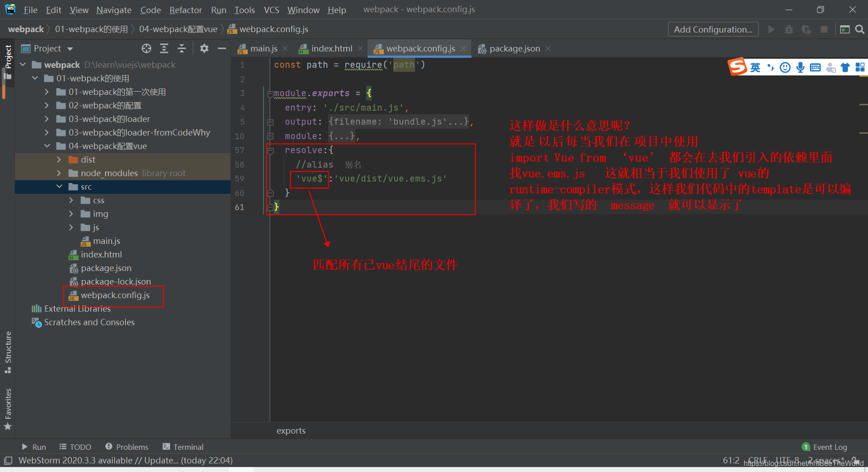Expand the 02-webpack的配置 folder
The height and width of the screenshot is (472, 868).
47,105
